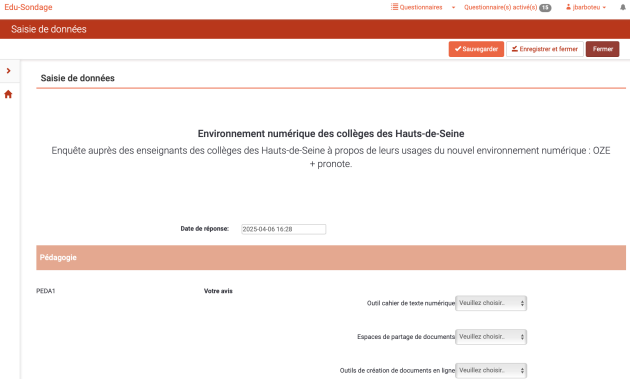Click the checkmark icon on Sauvegarder
This screenshot has width=630, height=379.
[458, 49]
